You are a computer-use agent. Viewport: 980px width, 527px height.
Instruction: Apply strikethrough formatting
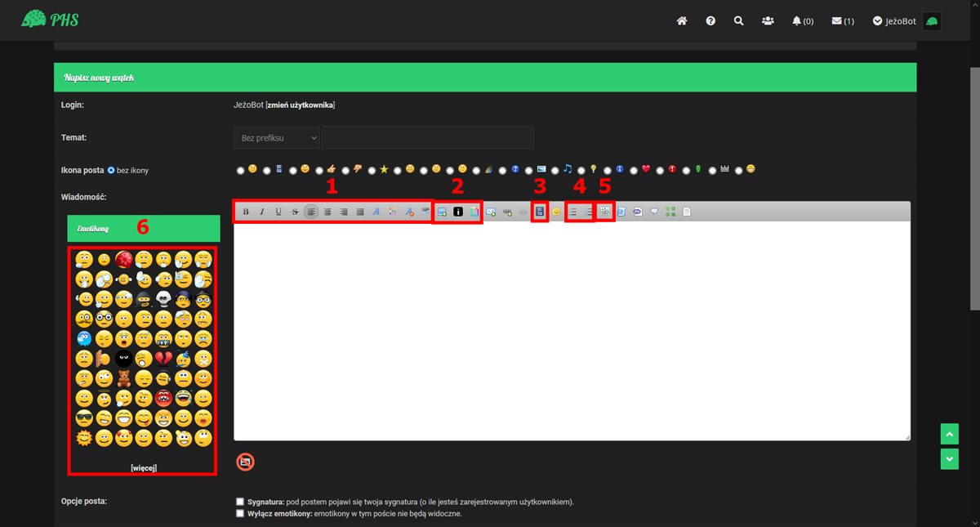tap(295, 212)
